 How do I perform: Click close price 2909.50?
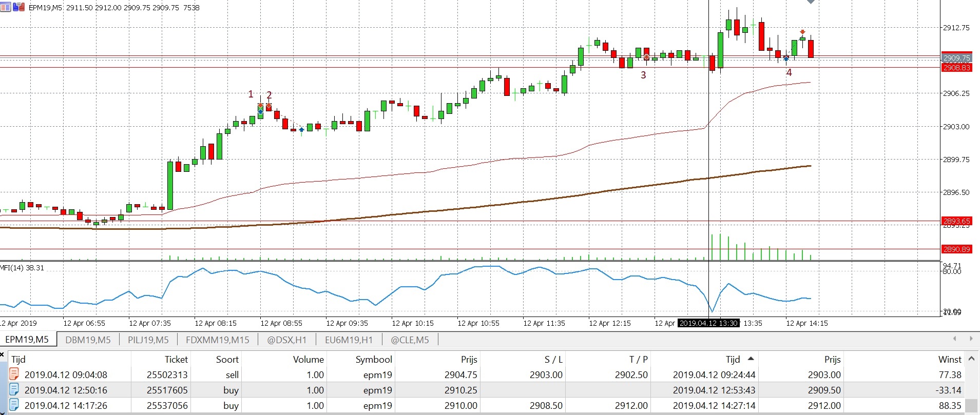click(x=824, y=390)
